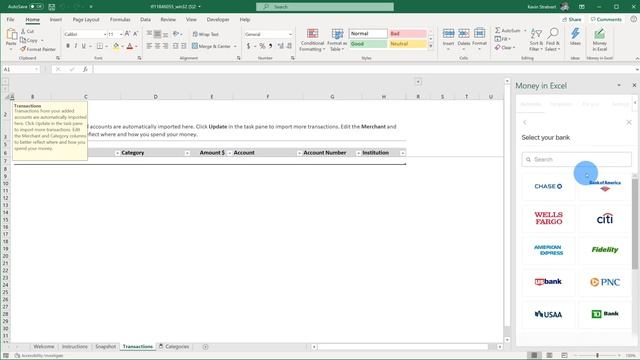This screenshot has height=360, width=640.
Task: Apply the Normal cell style
Action: pos(368,33)
